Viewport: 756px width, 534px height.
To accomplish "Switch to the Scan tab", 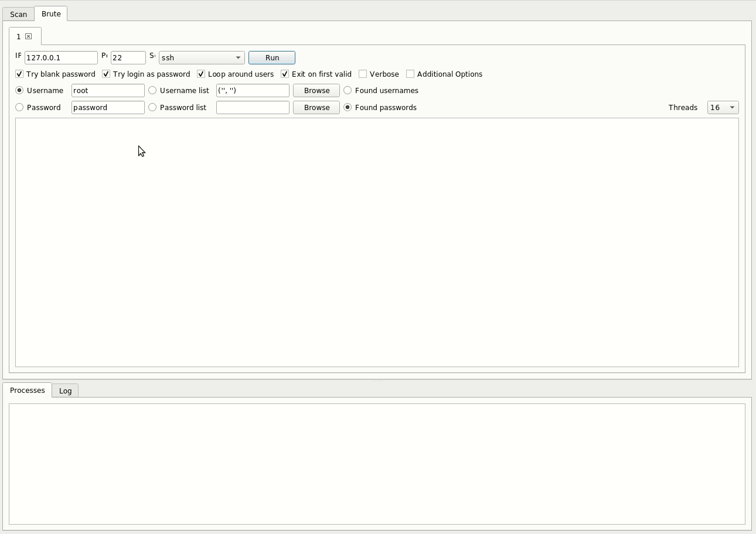I will click(x=18, y=14).
